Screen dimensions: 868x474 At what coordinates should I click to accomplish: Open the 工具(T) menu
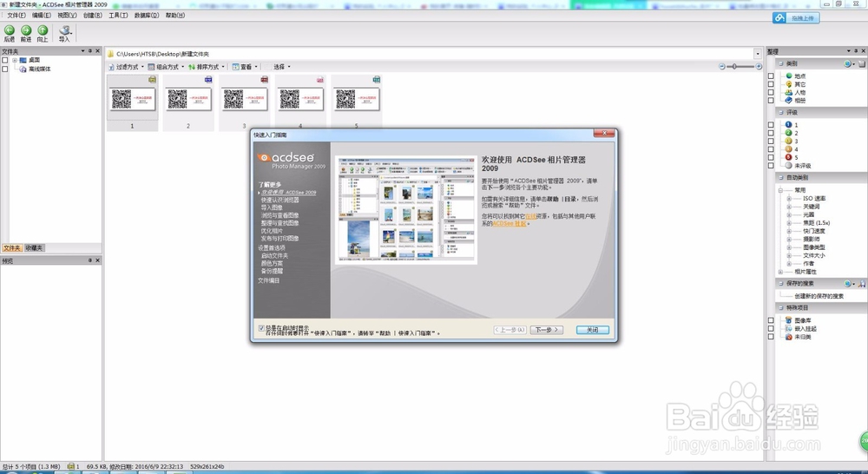click(118, 16)
